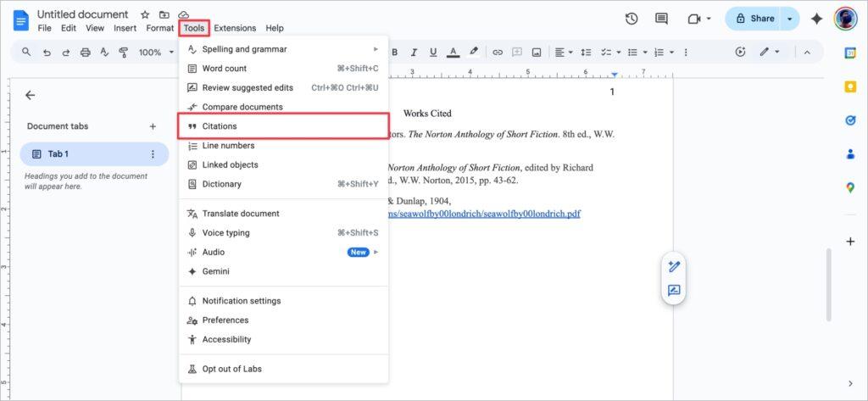This screenshot has height=401, width=868.
Task: Open the editing mode pencil dropdown
Action: (x=770, y=52)
